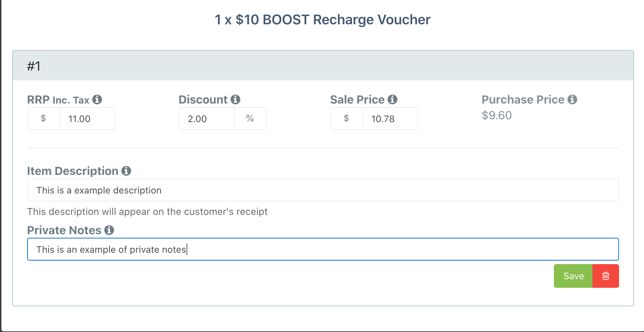Viewport: 644px width, 332px height.
Task: Click the Item Description info icon
Action: pyautogui.click(x=126, y=171)
